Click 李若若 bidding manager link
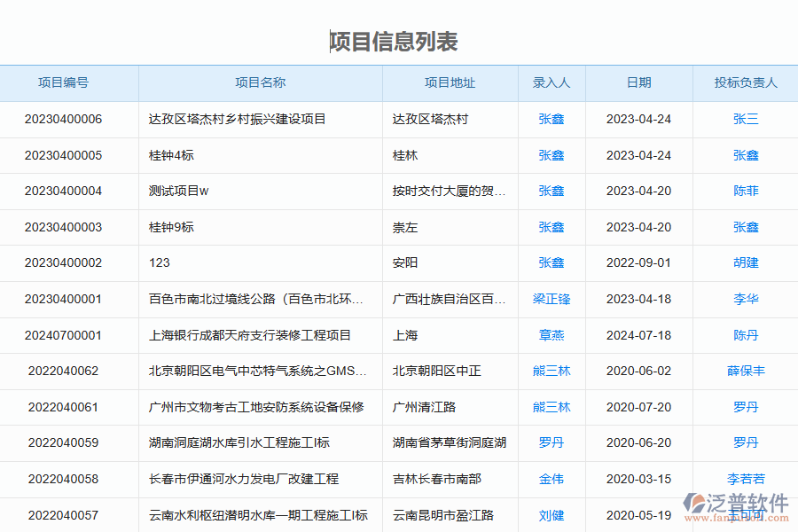The width and height of the screenshot is (798, 532). click(x=745, y=479)
